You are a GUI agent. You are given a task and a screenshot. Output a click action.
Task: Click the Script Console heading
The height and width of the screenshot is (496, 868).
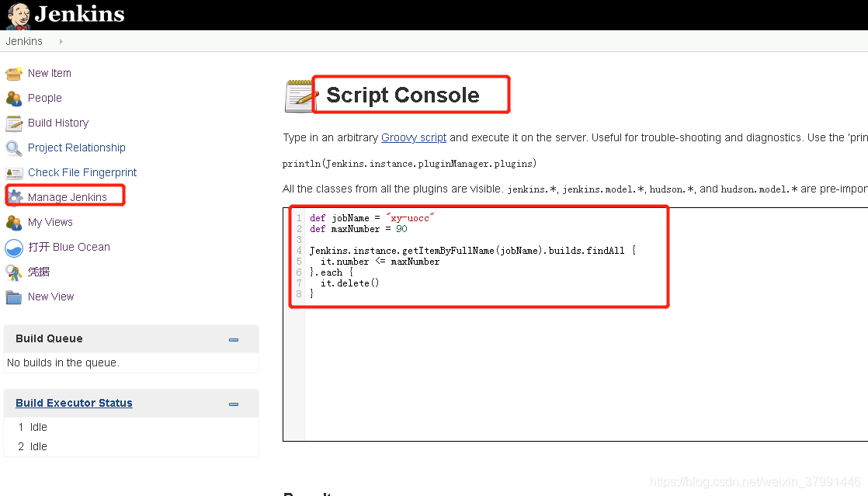click(402, 95)
